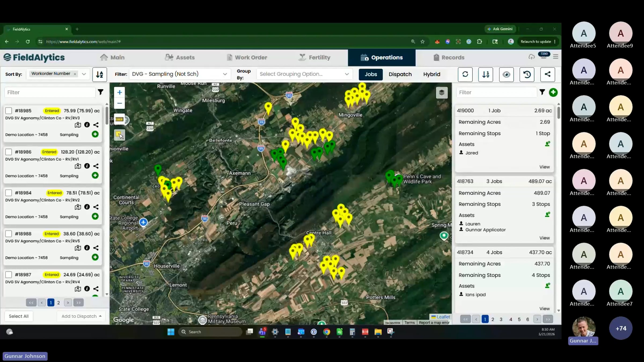
Task: Zoom in on the map with plus
Action: click(x=119, y=92)
